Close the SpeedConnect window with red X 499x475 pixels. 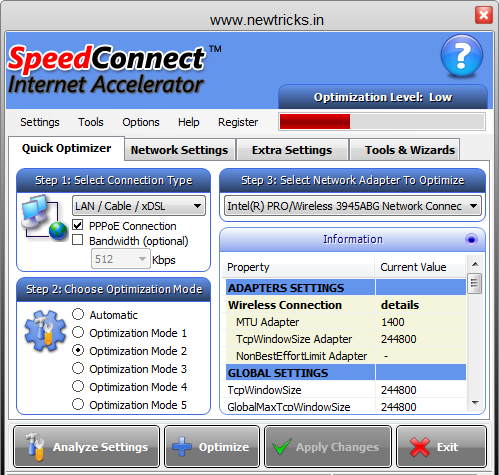click(x=484, y=15)
